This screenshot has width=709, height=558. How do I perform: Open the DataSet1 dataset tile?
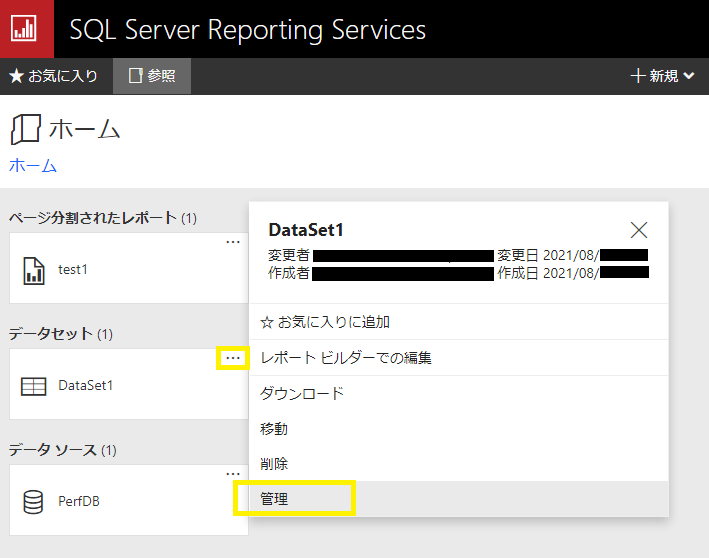[x=129, y=384]
